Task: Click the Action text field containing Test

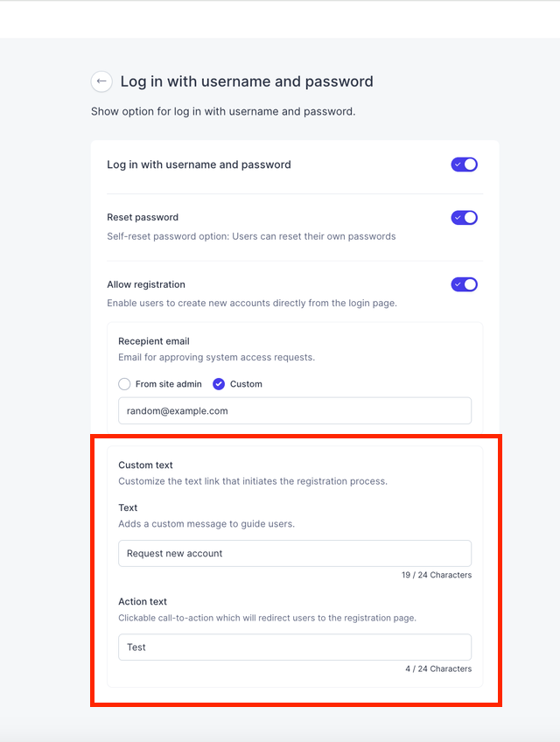Action: click(x=295, y=647)
